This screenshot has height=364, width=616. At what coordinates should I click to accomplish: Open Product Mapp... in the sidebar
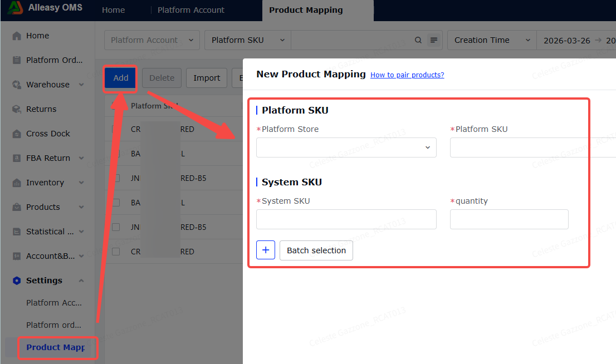pos(55,347)
